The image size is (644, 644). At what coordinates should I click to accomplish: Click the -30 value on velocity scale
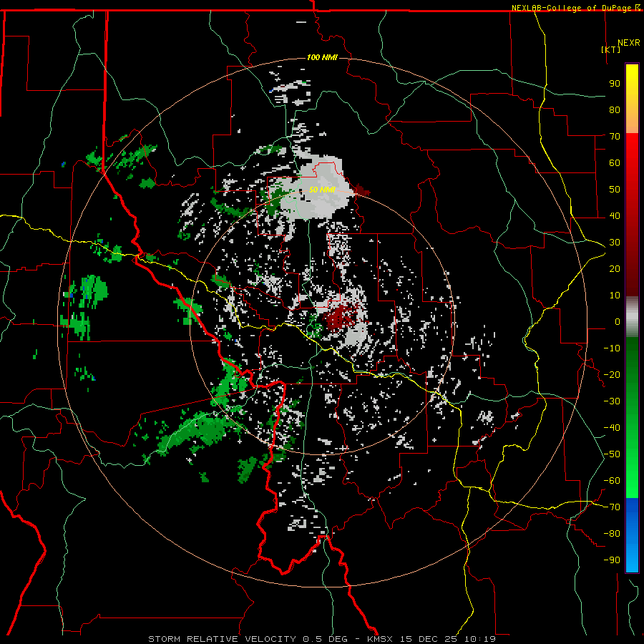(x=612, y=401)
